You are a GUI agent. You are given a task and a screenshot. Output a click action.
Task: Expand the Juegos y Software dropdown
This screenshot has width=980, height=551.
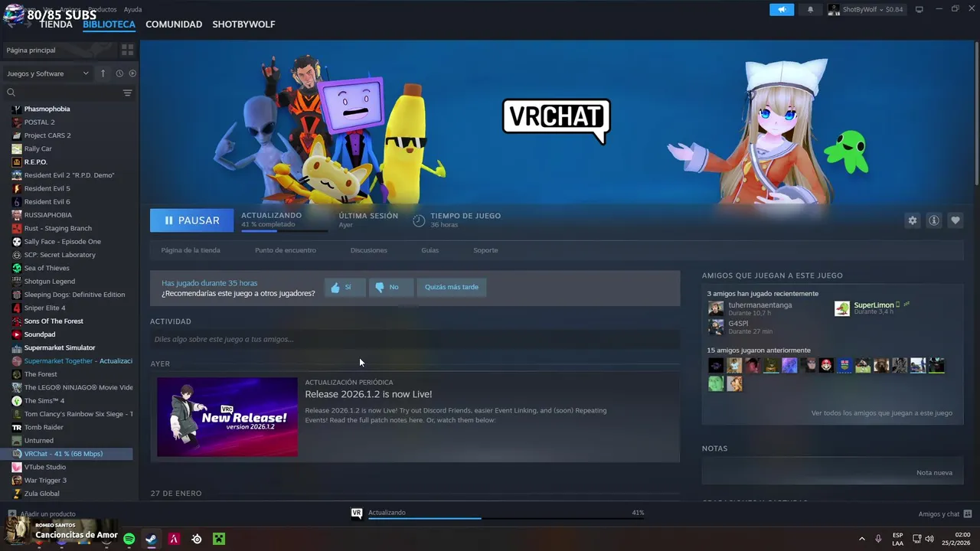[47, 73]
